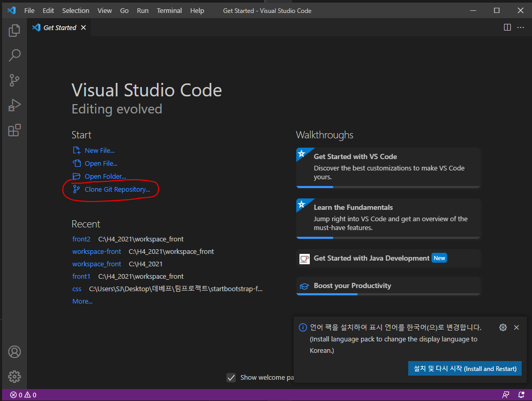Open the editor More Actions ellipsis
The width and height of the screenshot is (532, 401).
(x=521, y=27)
